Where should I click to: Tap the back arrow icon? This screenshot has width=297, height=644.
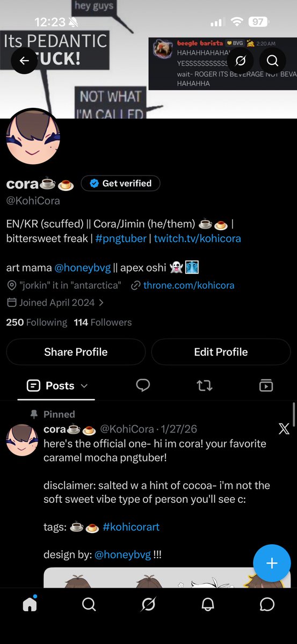(x=24, y=61)
